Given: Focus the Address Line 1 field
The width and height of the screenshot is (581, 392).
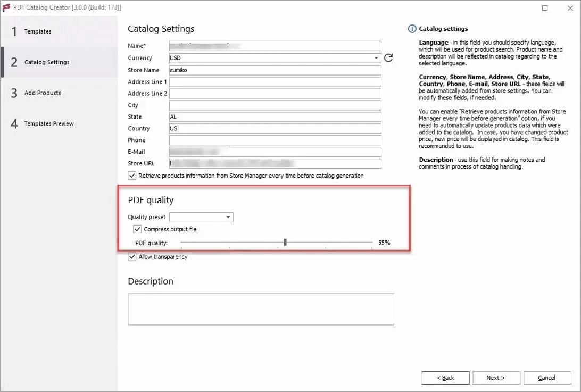Looking at the screenshot, I should click(275, 82).
